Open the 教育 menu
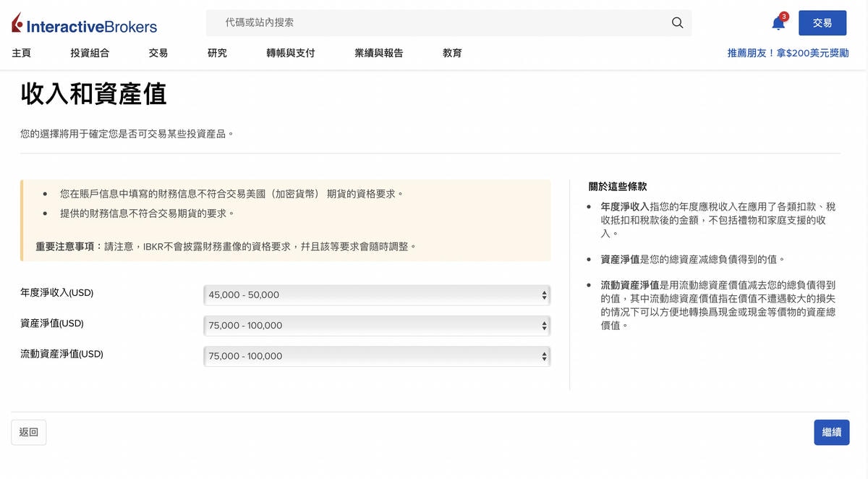Screen dimensions: 868x479 (x=452, y=53)
